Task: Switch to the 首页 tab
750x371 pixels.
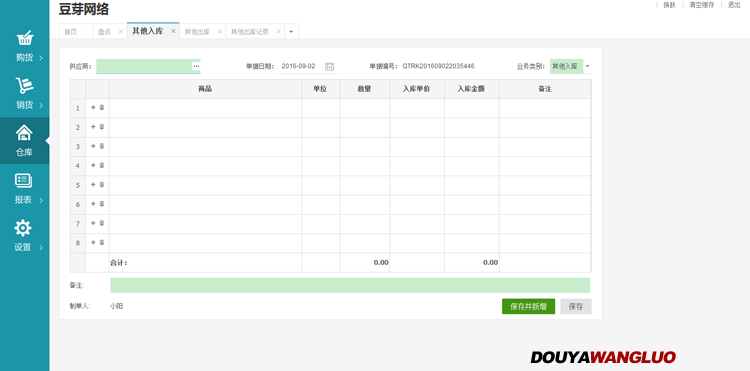Action: pyautogui.click(x=70, y=32)
